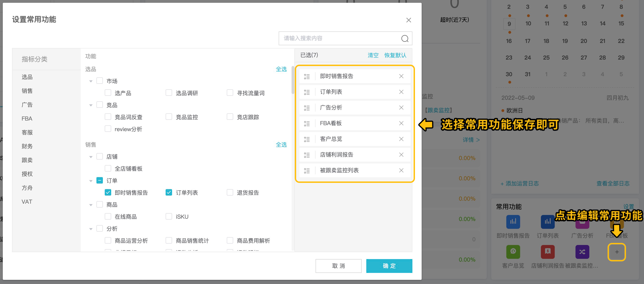Select the VAT category
644x284 pixels.
(27, 202)
